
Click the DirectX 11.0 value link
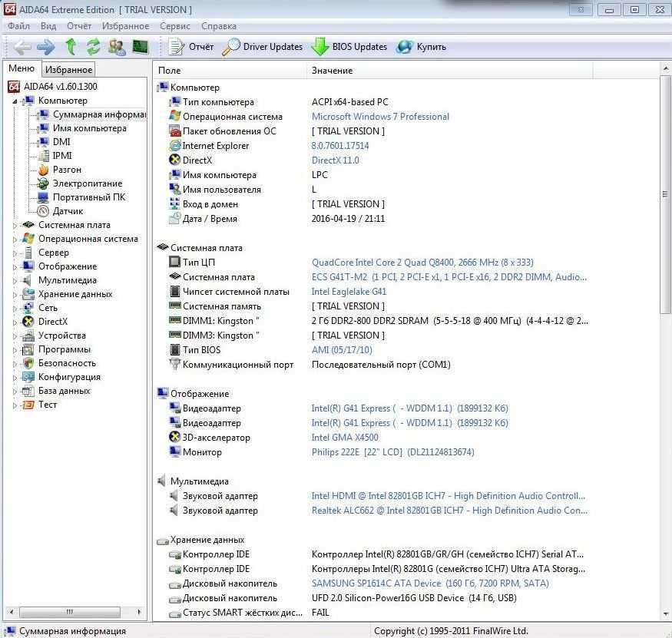click(335, 160)
